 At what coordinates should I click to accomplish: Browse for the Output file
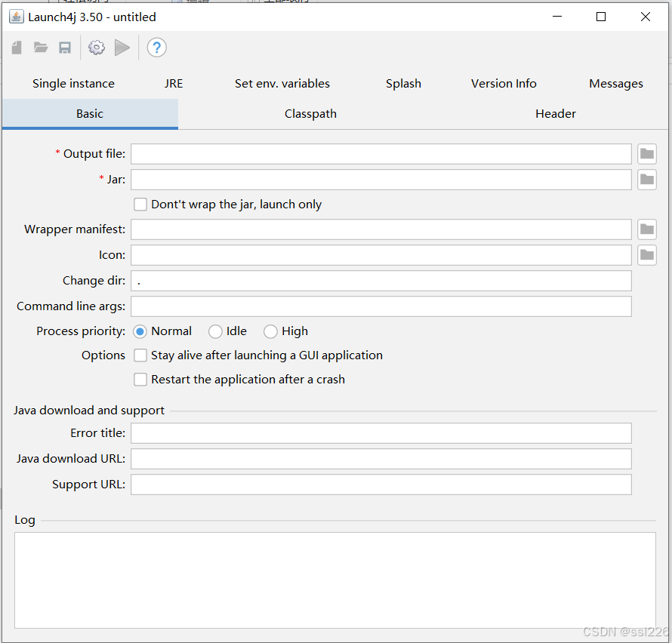(647, 154)
